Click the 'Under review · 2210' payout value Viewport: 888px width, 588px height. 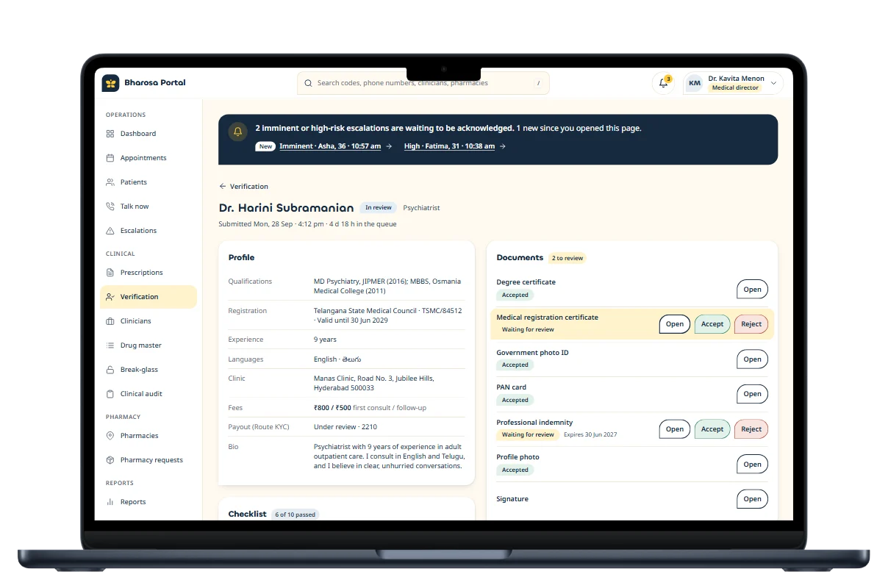[345, 427]
